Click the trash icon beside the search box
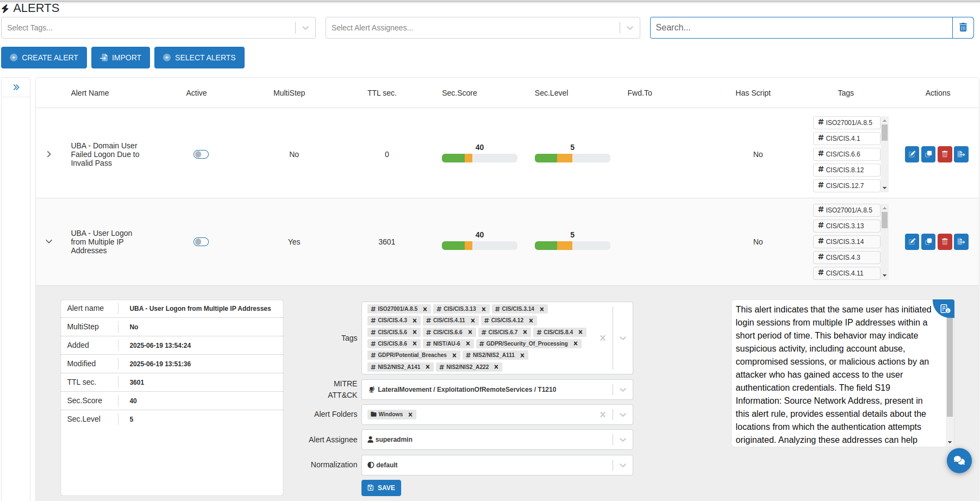Screen dimensions: 980x501 963,28
